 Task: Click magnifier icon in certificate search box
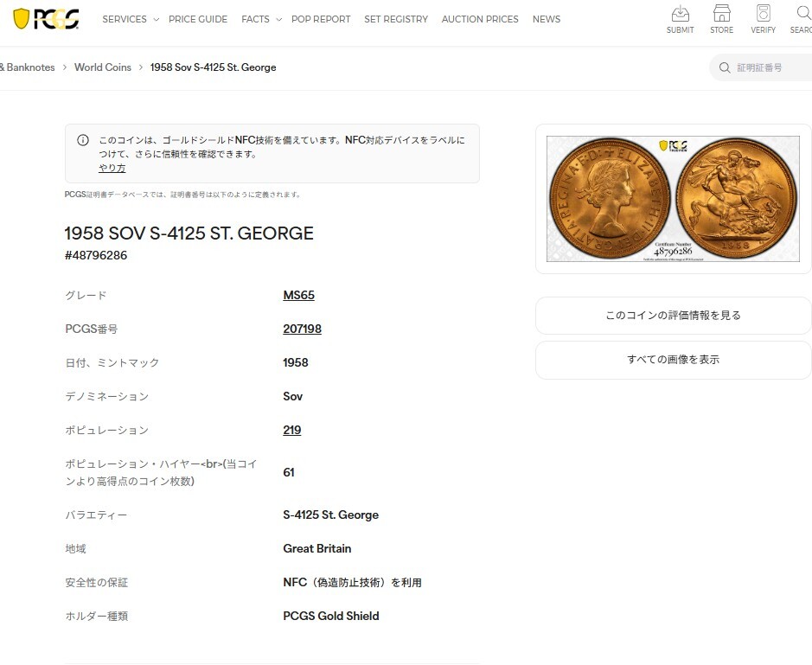(x=725, y=67)
